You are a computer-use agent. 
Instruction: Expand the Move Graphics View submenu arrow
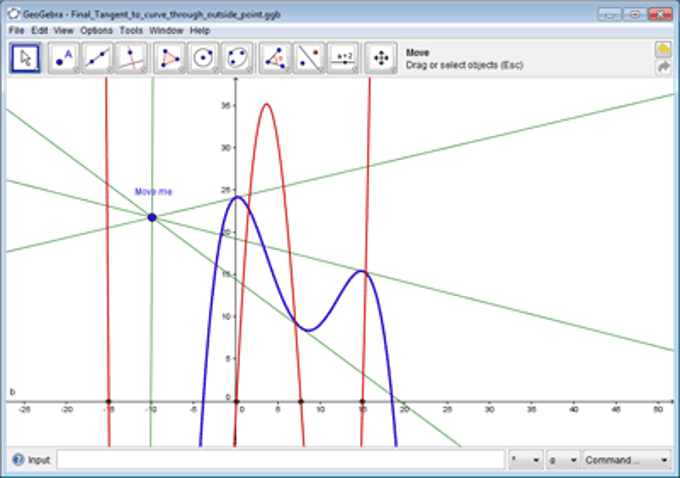point(393,70)
